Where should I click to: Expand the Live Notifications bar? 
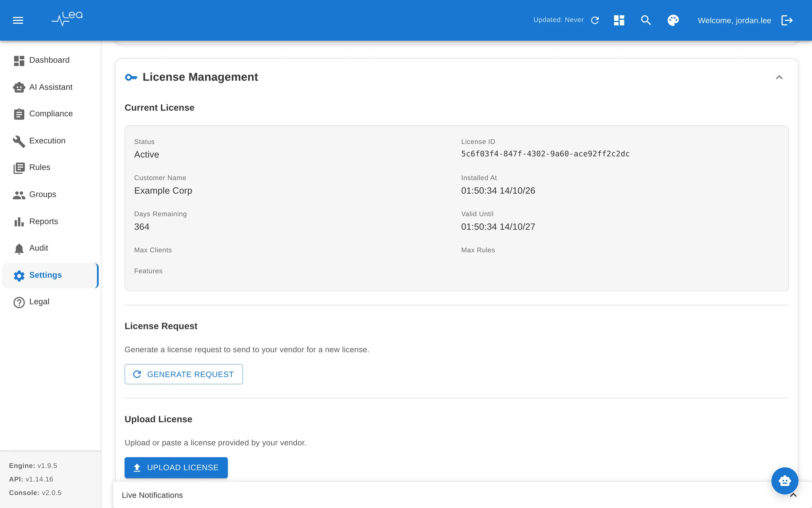pyautogui.click(x=793, y=495)
